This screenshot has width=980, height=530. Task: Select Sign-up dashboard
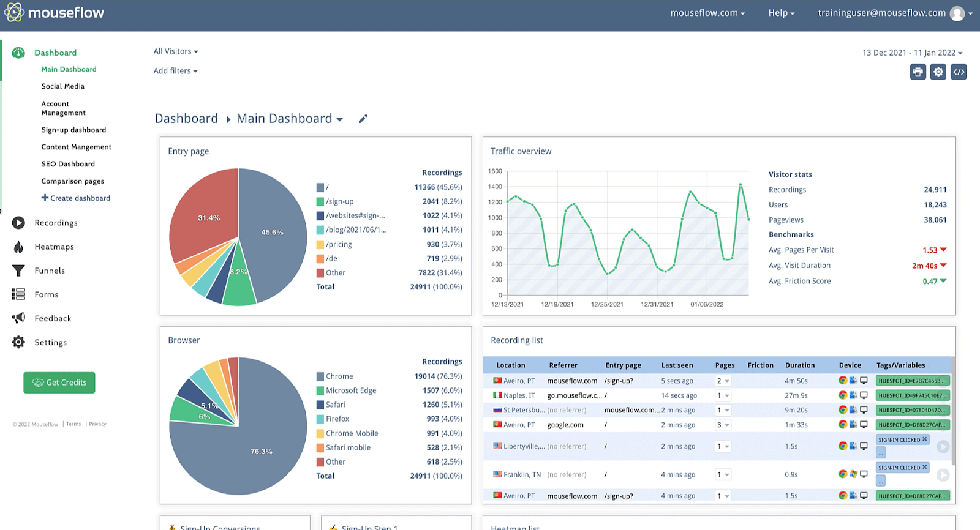click(73, 130)
